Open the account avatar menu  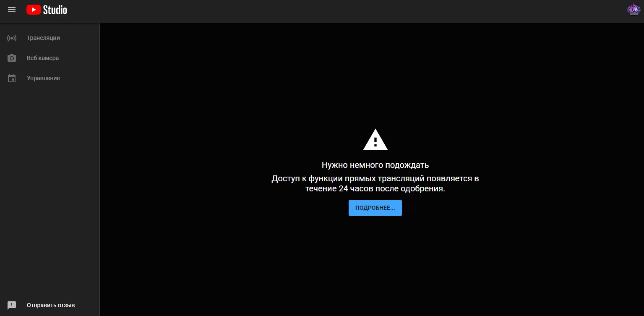pyautogui.click(x=633, y=10)
